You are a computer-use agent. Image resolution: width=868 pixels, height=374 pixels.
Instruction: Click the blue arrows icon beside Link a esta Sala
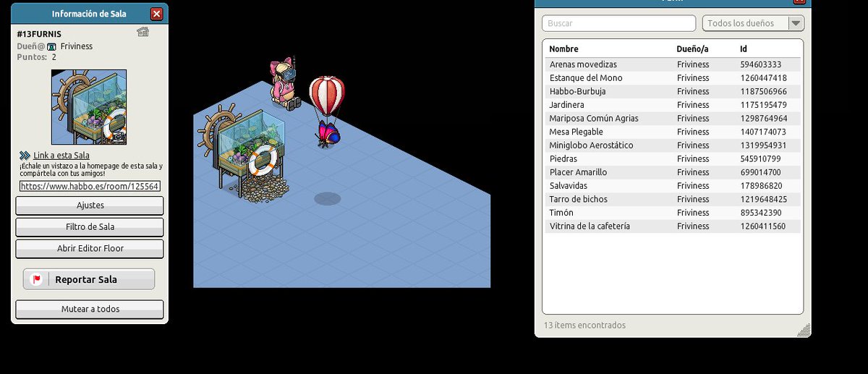click(25, 156)
